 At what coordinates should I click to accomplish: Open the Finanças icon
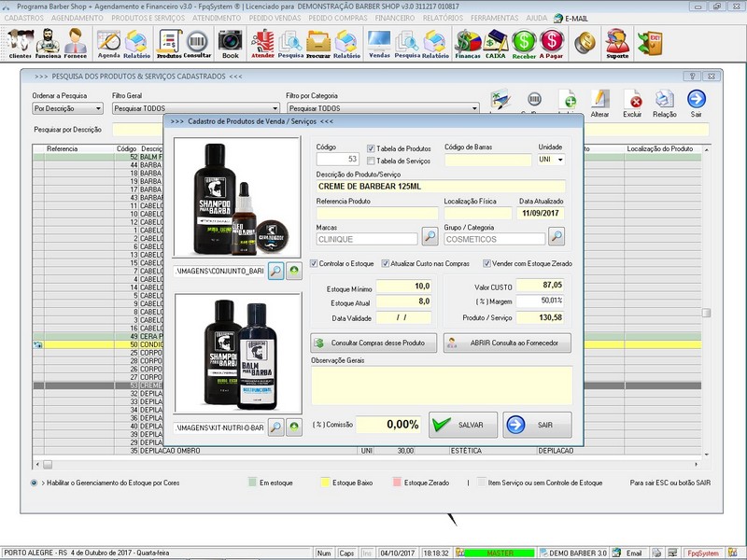pyautogui.click(x=468, y=44)
